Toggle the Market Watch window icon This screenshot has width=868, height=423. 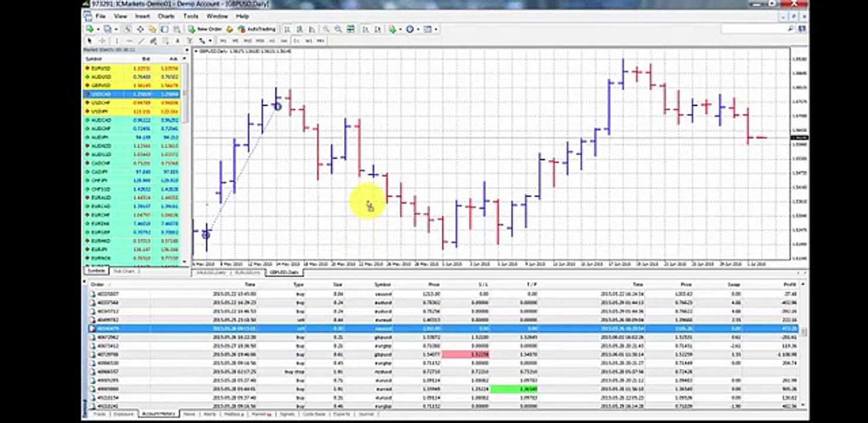pyautogui.click(x=128, y=29)
